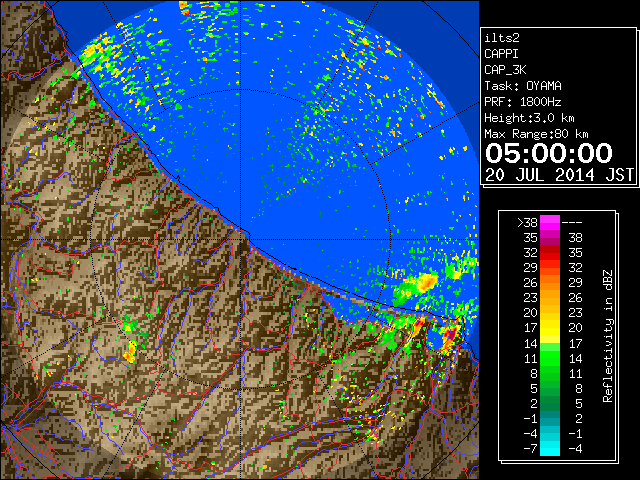640x480 pixels.
Task: Click the red 32 dBZ legend swatch
Action: pyautogui.click(x=550, y=253)
